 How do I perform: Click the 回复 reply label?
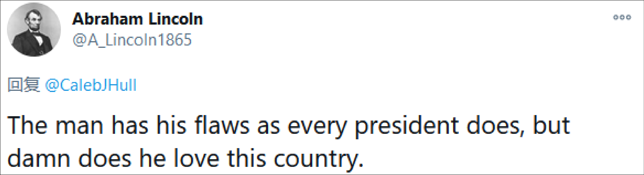click(24, 85)
